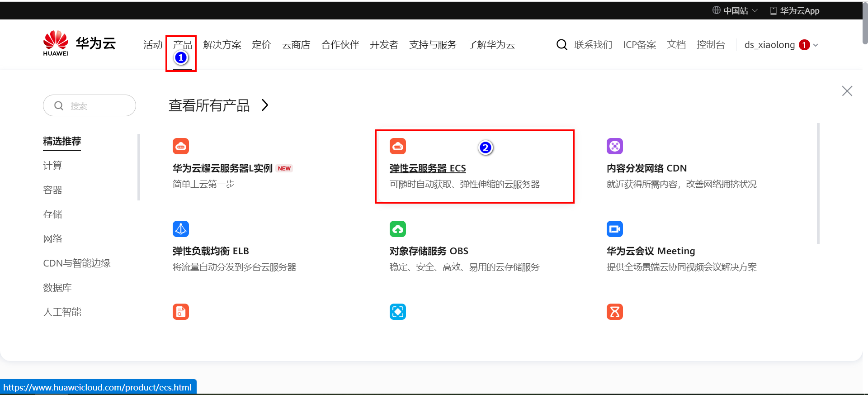
Task: Click the 弹性负载均衡 ELB product icon
Action: click(181, 229)
